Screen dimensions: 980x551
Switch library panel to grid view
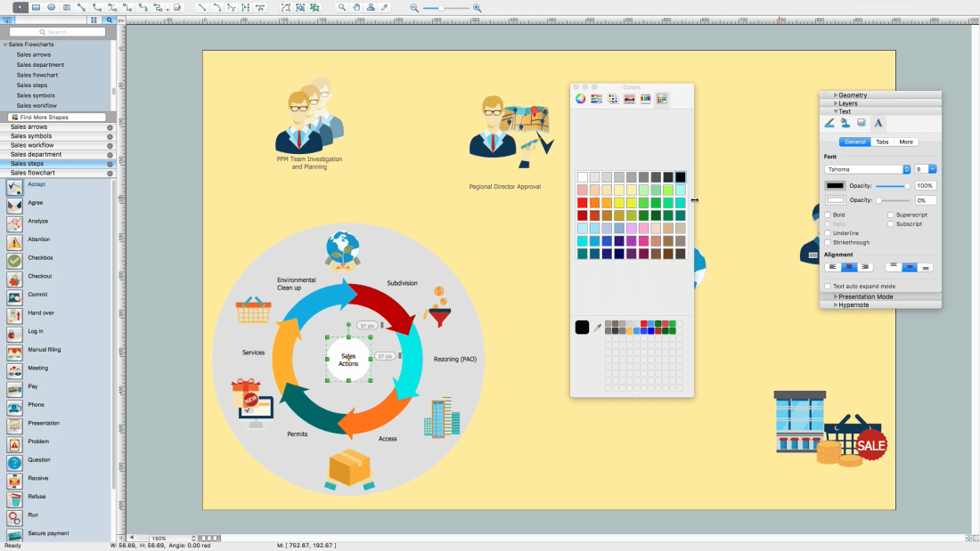(x=94, y=20)
